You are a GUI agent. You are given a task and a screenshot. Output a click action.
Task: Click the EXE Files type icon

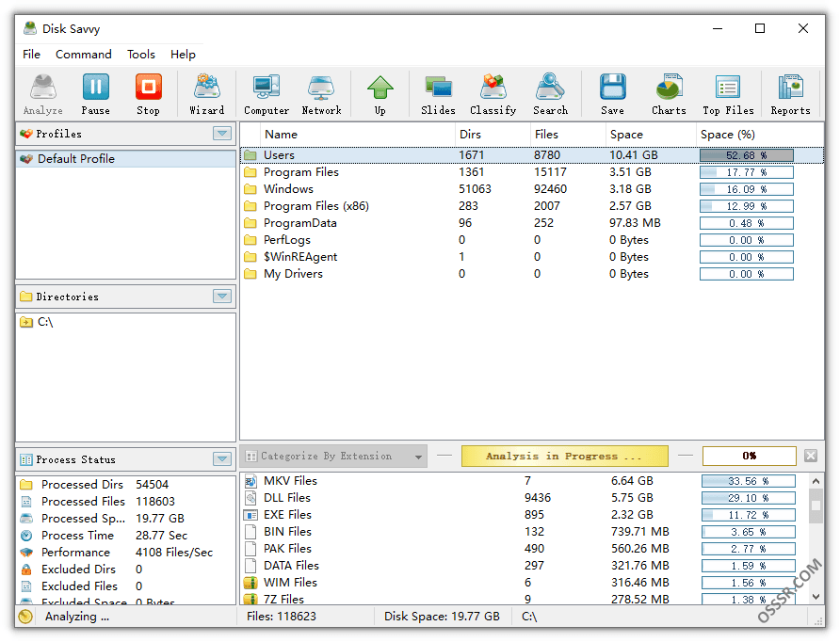coord(250,515)
